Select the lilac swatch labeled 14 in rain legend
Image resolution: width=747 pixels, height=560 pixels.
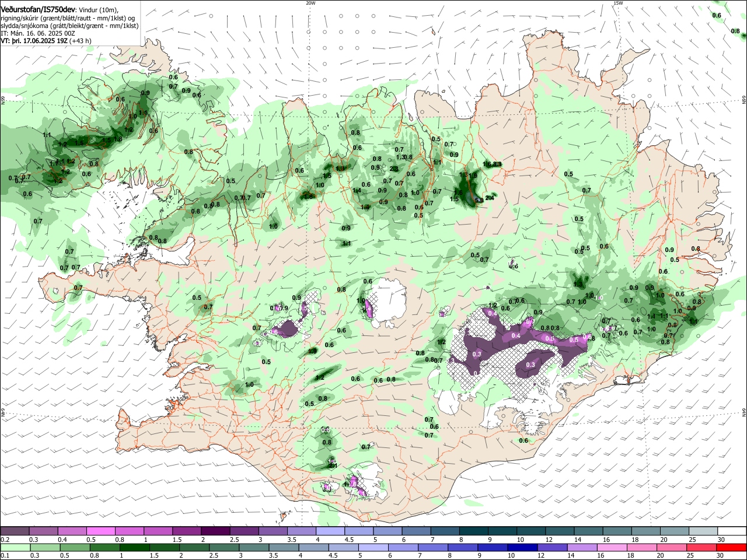pos(582,547)
